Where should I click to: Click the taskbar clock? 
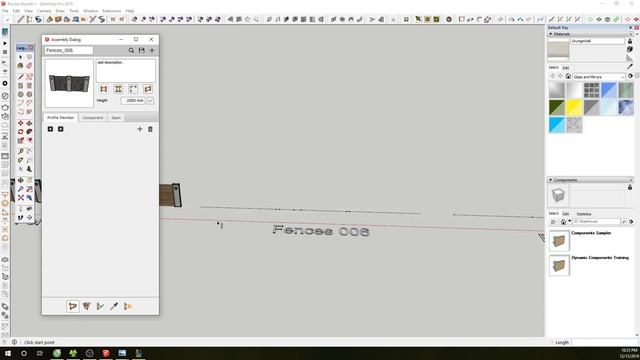click(x=629, y=353)
